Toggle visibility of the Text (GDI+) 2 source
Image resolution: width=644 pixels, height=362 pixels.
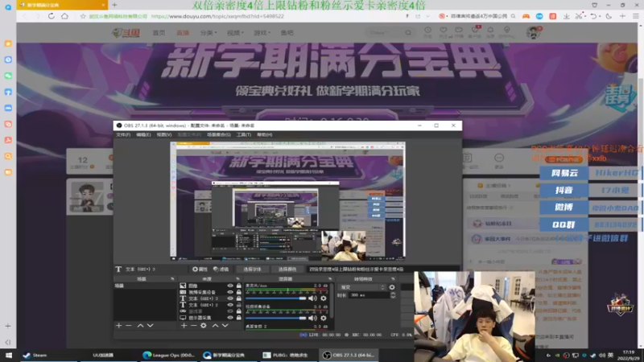(x=230, y=305)
